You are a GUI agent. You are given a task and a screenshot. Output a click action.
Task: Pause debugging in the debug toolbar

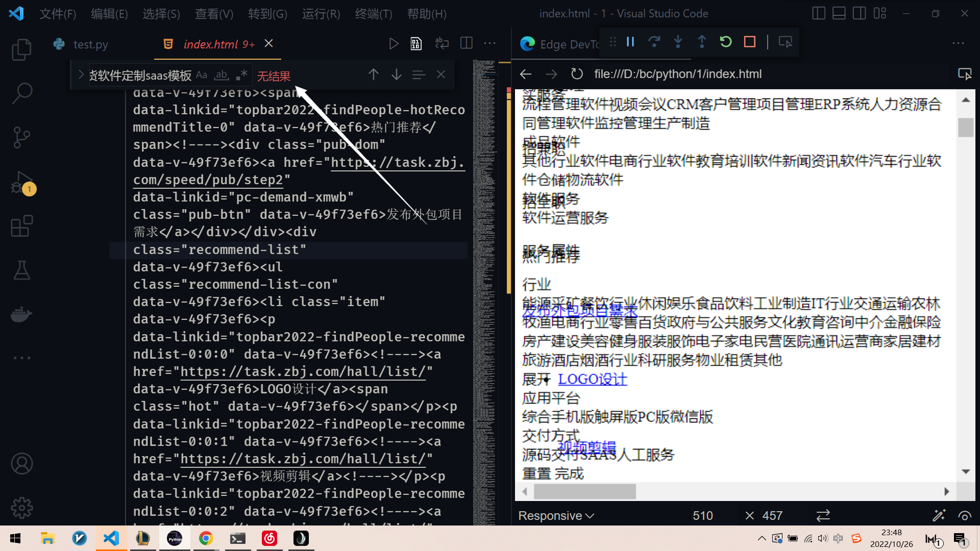pyautogui.click(x=630, y=42)
